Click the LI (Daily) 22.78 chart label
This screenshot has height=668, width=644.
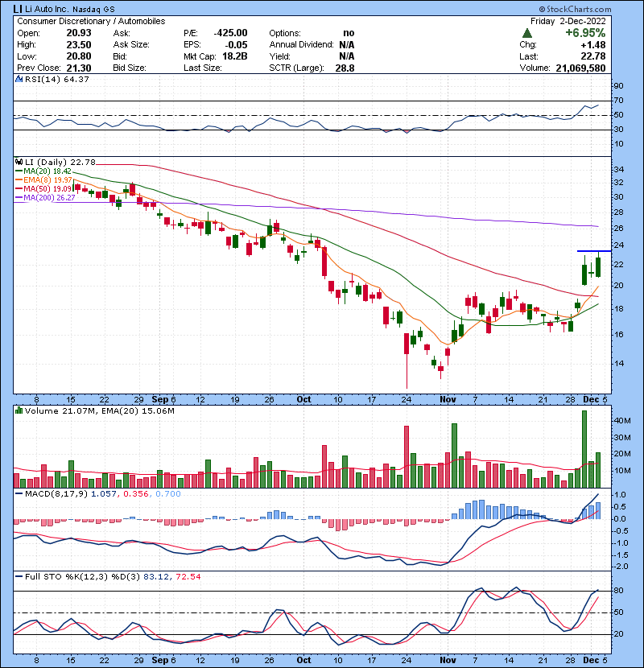(x=60, y=162)
